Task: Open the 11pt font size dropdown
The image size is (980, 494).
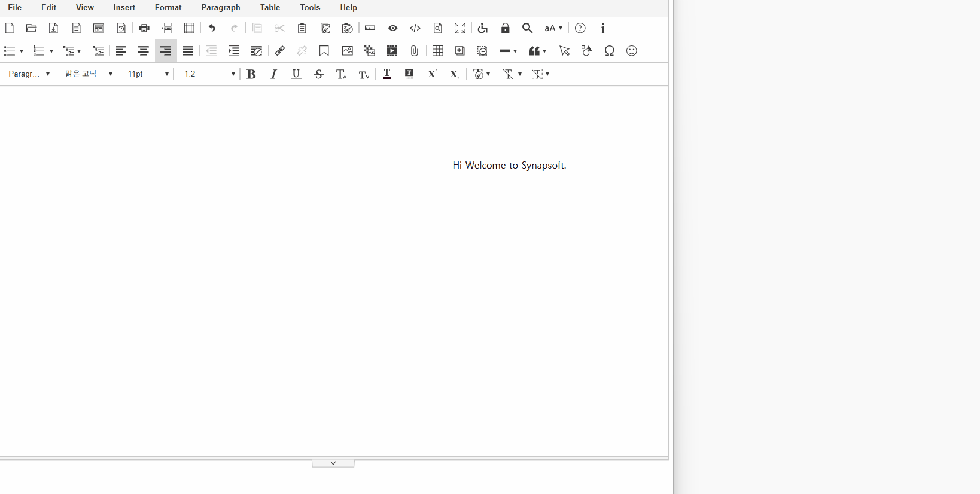Action: (x=147, y=74)
